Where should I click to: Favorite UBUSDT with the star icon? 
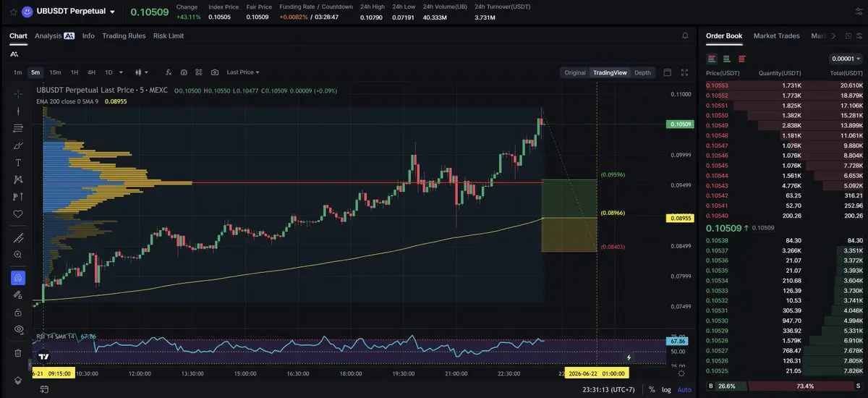coord(14,12)
